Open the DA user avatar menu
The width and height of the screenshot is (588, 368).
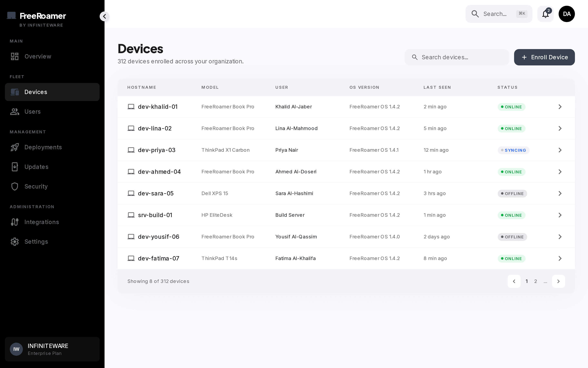567,14
